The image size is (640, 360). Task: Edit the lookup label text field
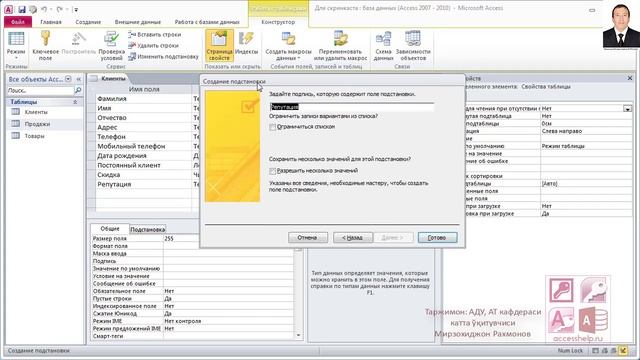click(351, 107)
